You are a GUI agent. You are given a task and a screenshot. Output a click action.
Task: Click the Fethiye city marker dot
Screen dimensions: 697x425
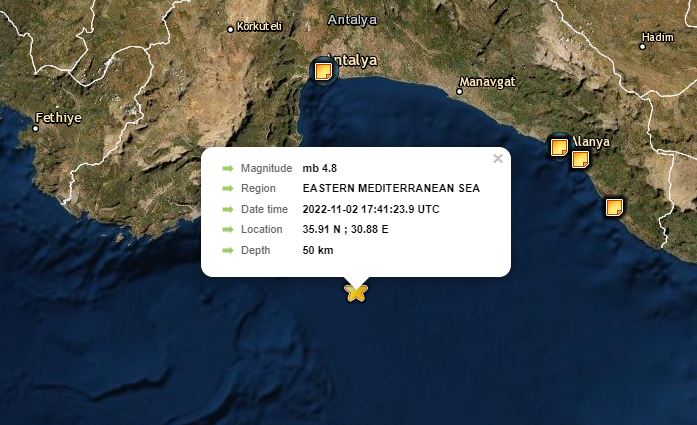[x=36, y=128]
